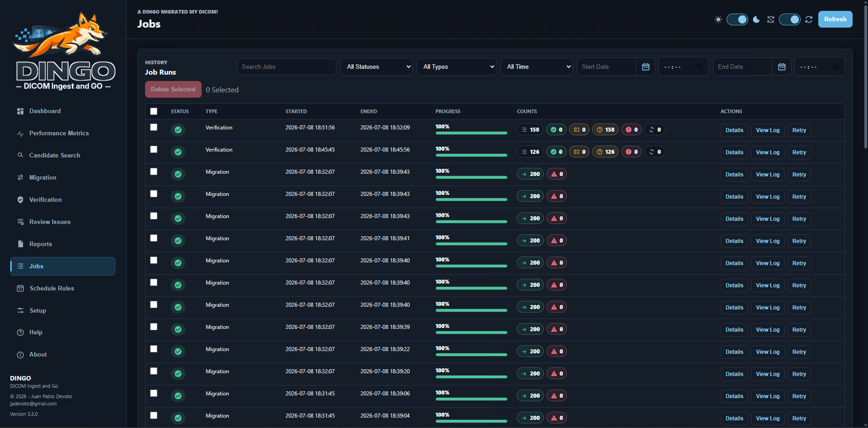Click the Candidate Search magnifier icon

(20, 155)
